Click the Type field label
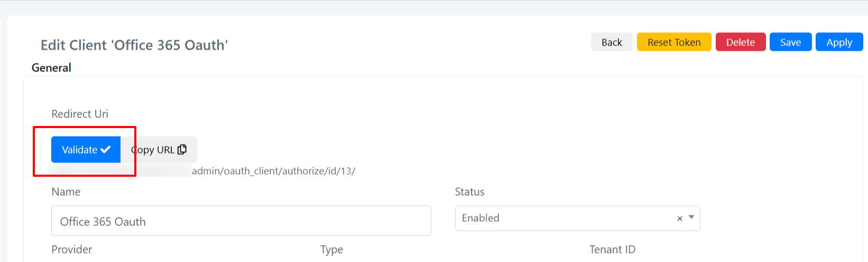 [331, 249]
